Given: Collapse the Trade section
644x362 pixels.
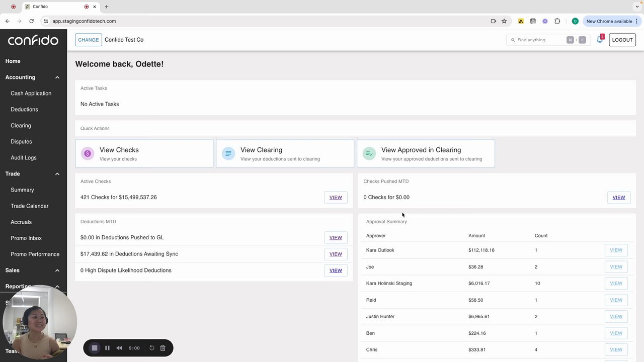Looking at the screenshot, I should 57,174.
